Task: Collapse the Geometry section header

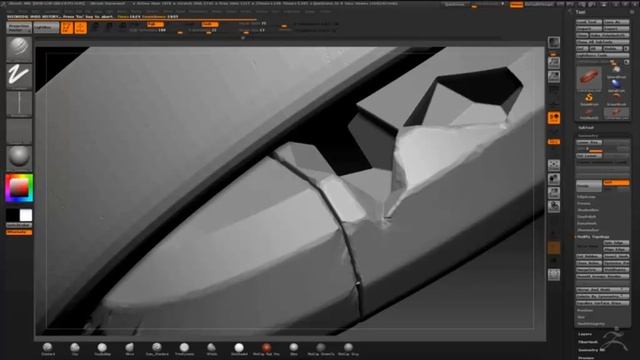Action: pyautogui.click(x=588, y=136)
